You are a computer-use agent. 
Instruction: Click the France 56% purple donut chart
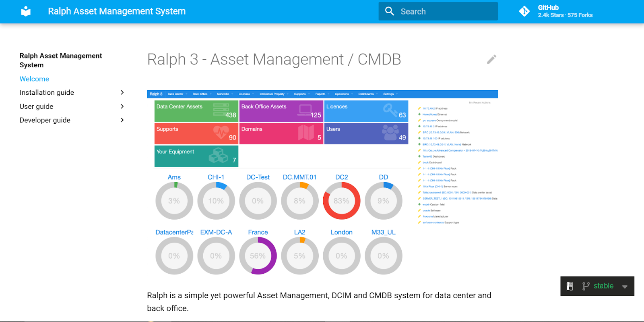click(258, 256)
